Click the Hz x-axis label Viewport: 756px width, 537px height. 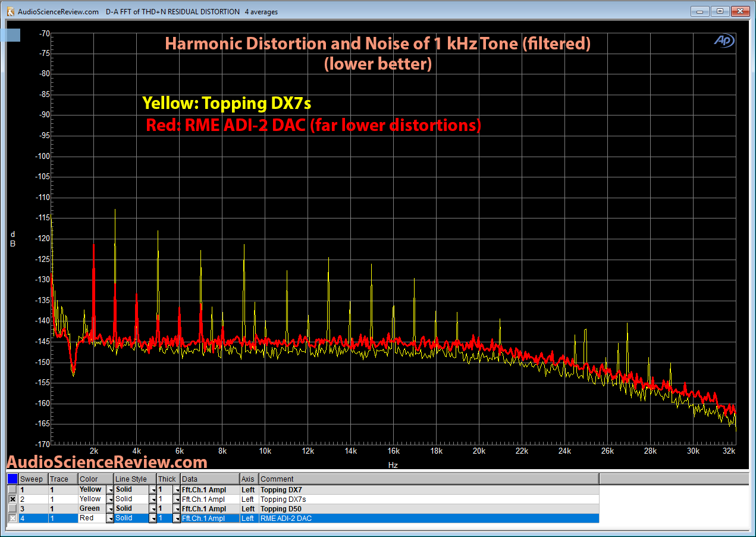[x=392, y=465]
